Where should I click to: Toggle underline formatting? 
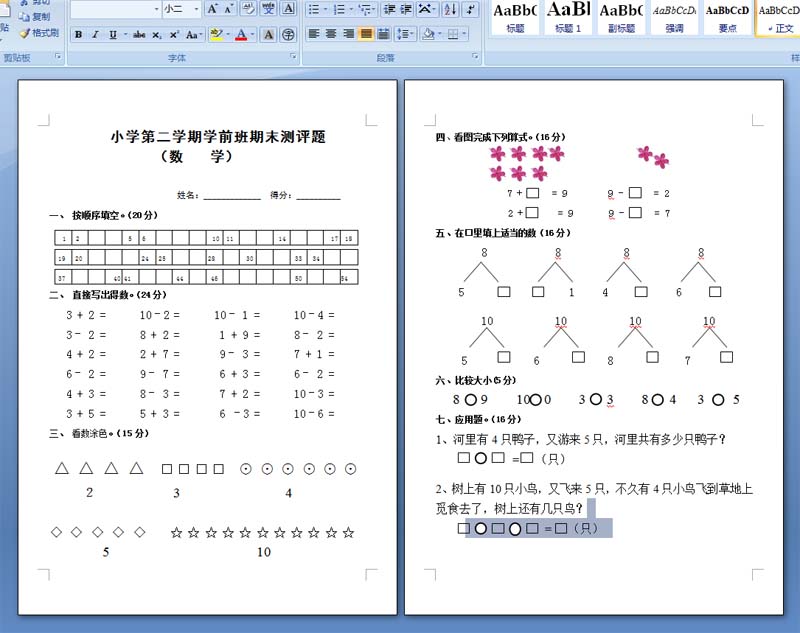[113, 35]
